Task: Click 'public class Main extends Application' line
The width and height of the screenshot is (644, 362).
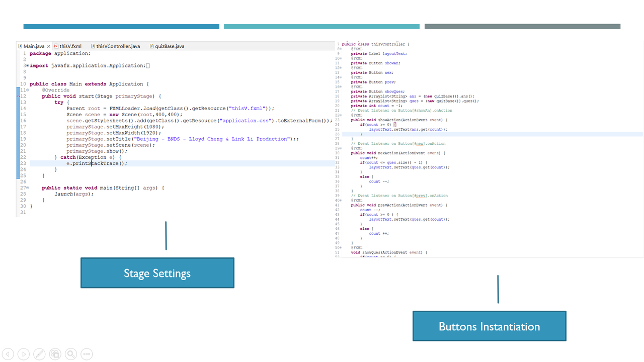Action: tap(89, 84)
